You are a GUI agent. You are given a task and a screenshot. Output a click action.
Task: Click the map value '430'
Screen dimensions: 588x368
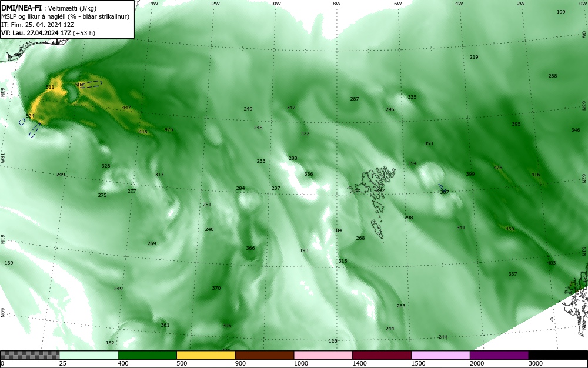pyautogui.click(x=510, y=229)
